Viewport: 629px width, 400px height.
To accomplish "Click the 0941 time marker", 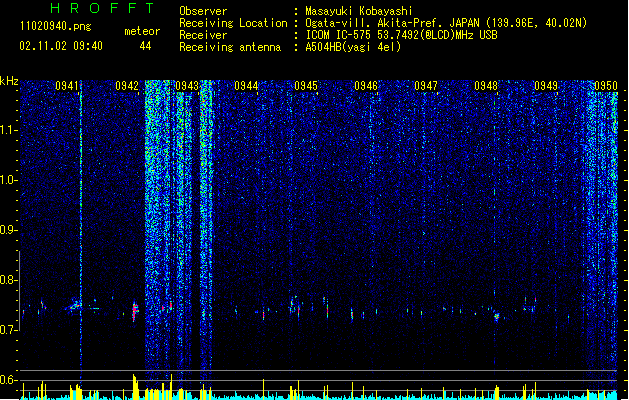I will tap(67, 85).
